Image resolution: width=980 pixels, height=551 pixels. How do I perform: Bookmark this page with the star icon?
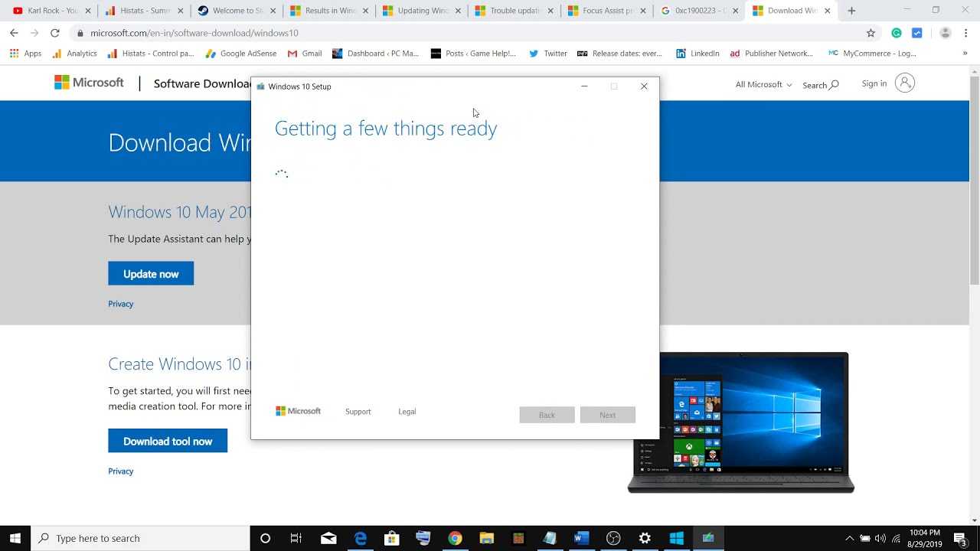point(871,33)
